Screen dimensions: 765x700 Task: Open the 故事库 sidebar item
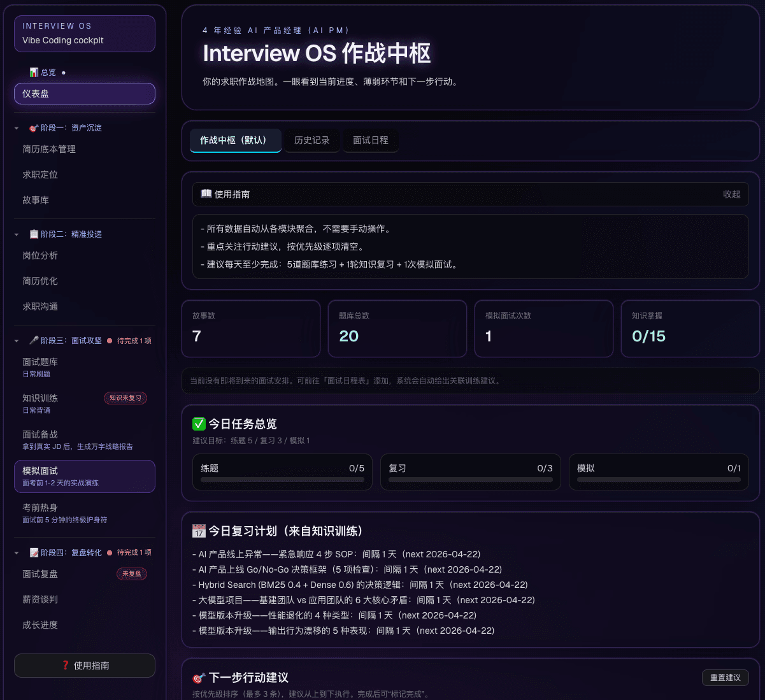[85, 200]
